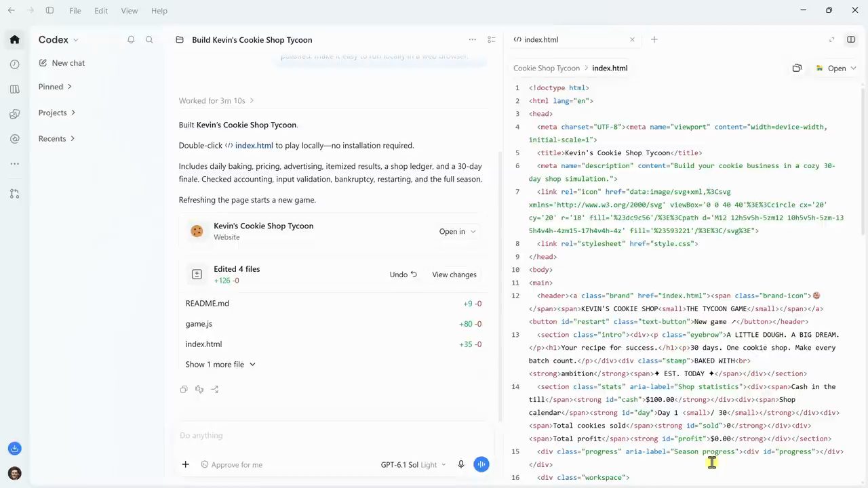The height and width of the screenshot is (488, 868).
Task: Close the index.html tab
Action: click(632, 39)
